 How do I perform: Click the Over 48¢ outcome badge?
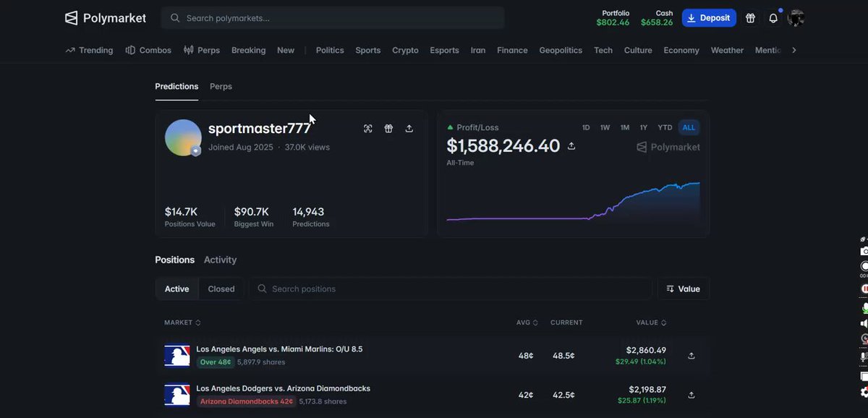(x=216, y=362)
